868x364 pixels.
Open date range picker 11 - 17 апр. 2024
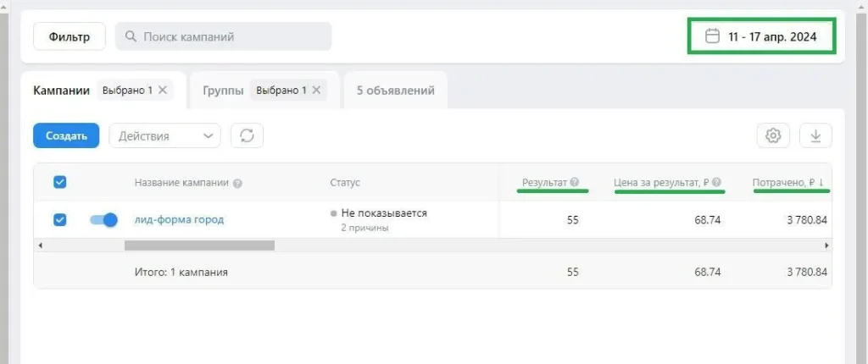pyautogui.click(x=761, y=36)
